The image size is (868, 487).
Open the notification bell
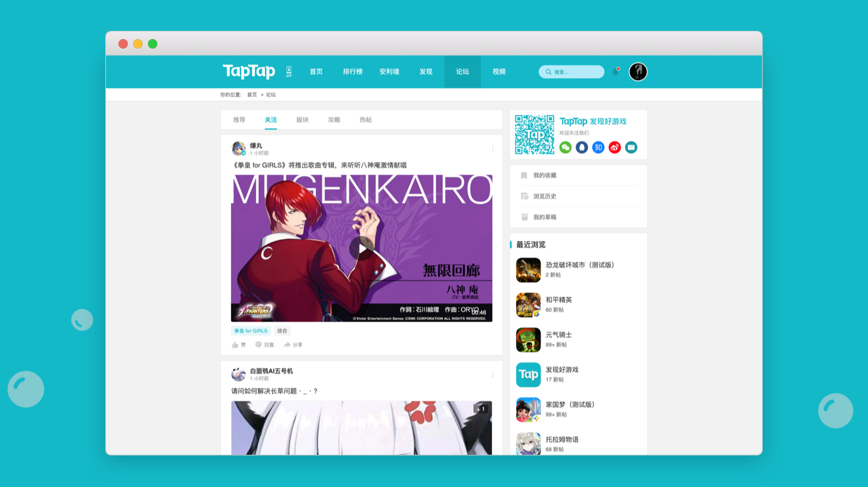[616, 72]
